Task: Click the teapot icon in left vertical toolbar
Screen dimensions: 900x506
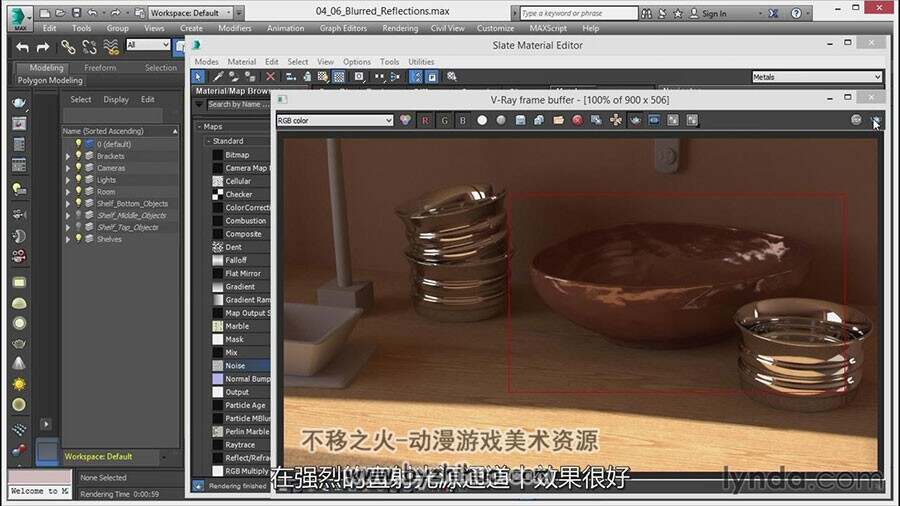Action: [x=19, y=103]
